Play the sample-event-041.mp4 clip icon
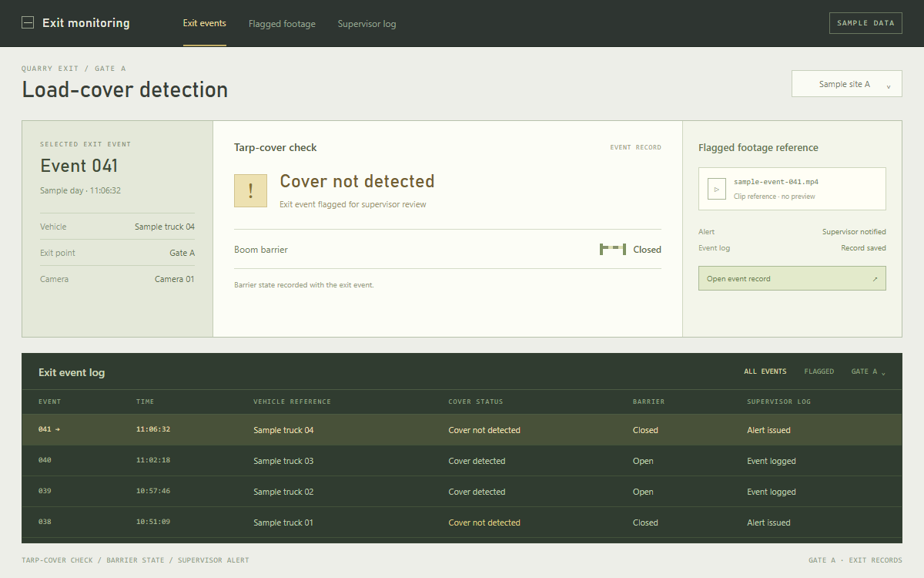The width and height of the screenshot is (924, 578). (717, 189)
